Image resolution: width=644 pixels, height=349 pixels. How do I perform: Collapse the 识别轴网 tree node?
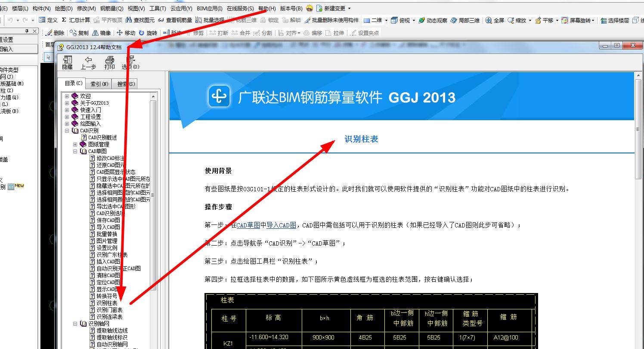[75, 324]
